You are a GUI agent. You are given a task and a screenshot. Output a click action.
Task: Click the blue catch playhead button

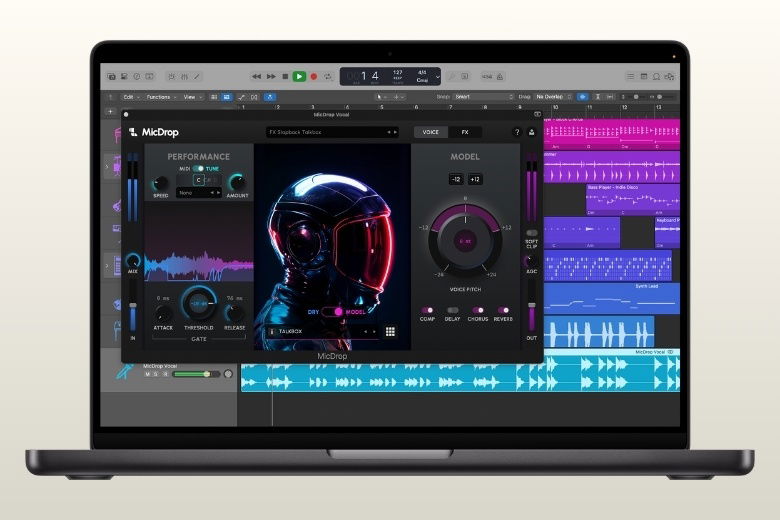(270, 97)
